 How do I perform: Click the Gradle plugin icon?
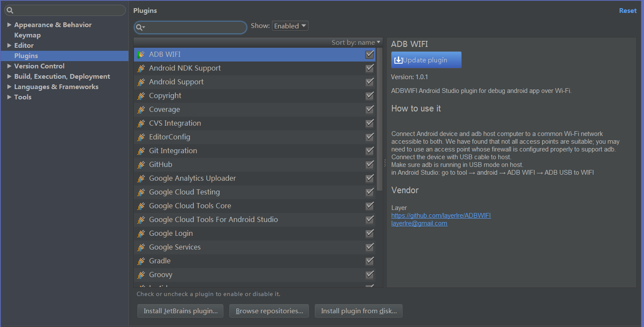[141, 261]
